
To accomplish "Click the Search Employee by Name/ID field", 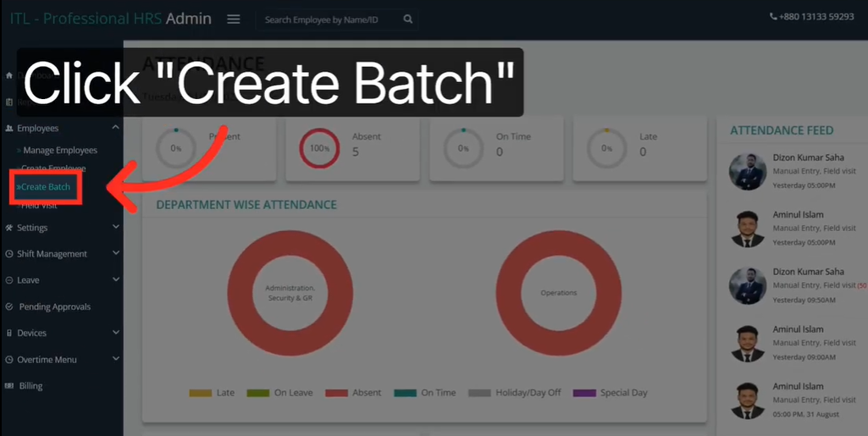I will pos(330,19).
